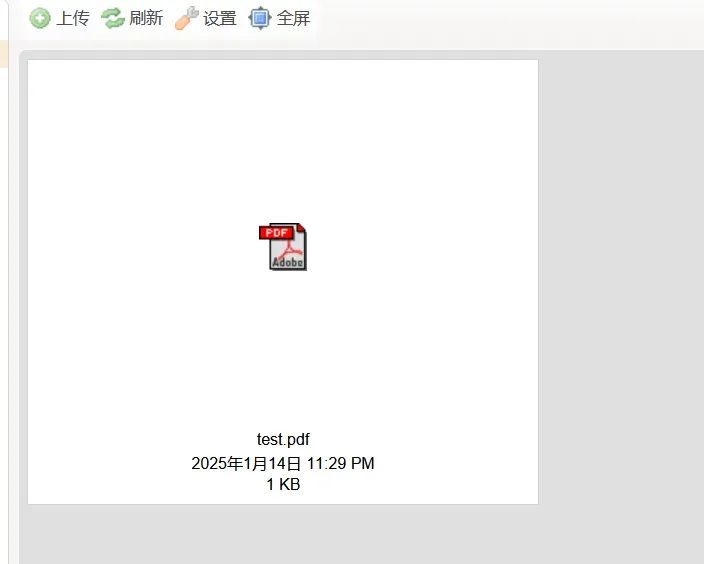Image resolution: width=704 pixels, height=564 pixels.
Task: Click the 2025年1月14日 11:29 PM date text
Action: coord(283,463)
